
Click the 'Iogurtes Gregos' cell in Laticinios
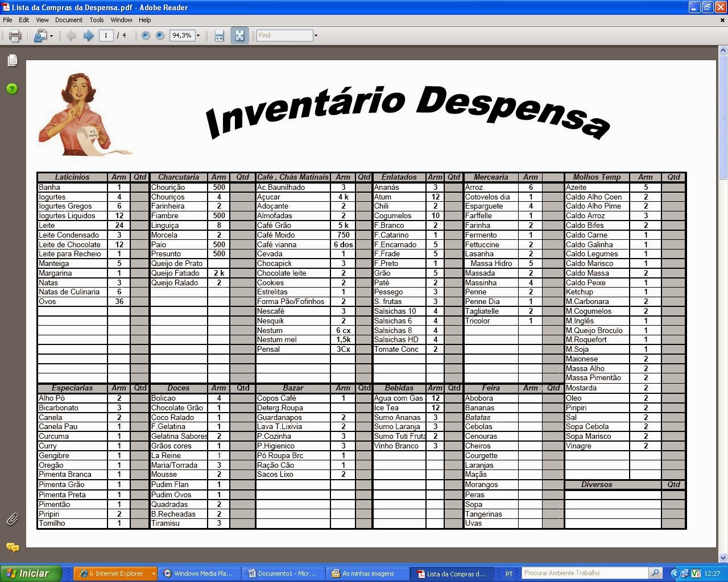[72, 206]
